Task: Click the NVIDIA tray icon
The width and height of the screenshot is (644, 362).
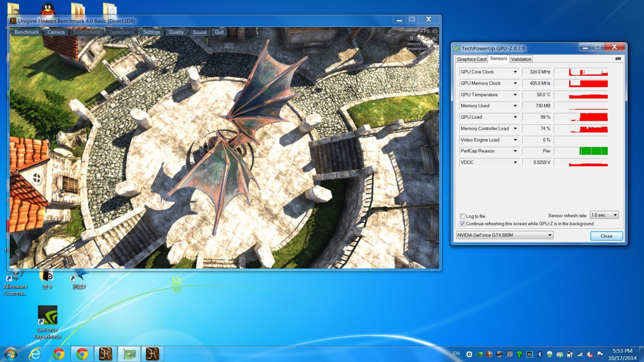Action: (x=479, y=354)
